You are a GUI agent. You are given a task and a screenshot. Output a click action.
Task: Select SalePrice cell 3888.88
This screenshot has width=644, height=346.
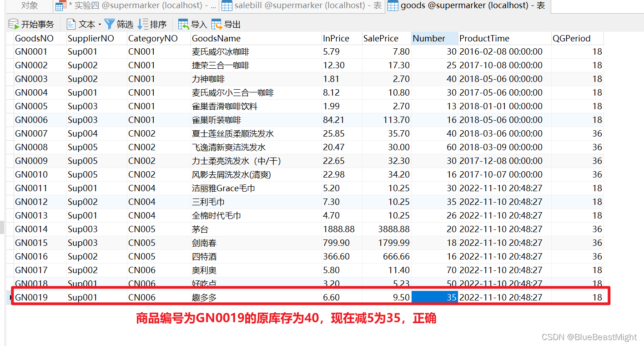pos(387,229)
